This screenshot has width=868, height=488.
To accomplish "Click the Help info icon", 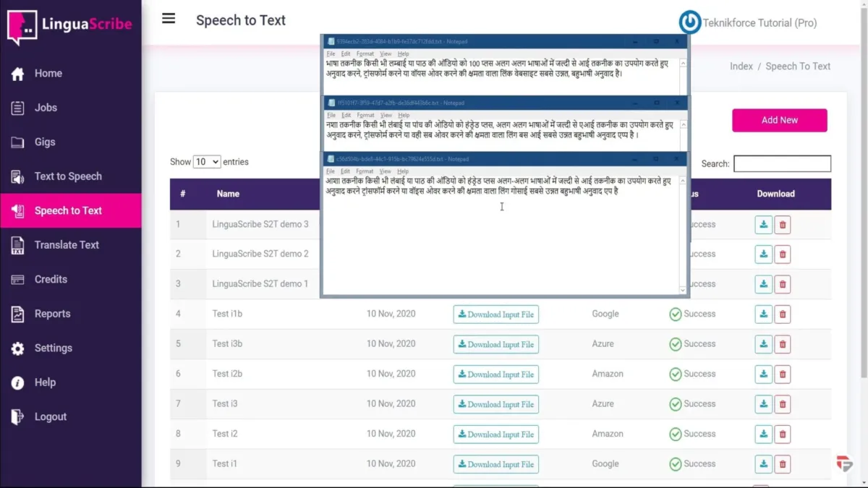I will [x=18, y=382].
